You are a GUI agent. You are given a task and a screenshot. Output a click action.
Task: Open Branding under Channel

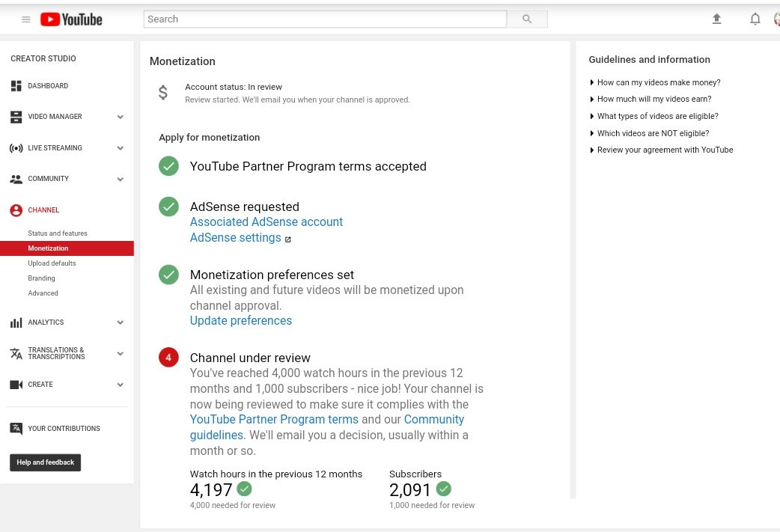[x=41, y=278]
